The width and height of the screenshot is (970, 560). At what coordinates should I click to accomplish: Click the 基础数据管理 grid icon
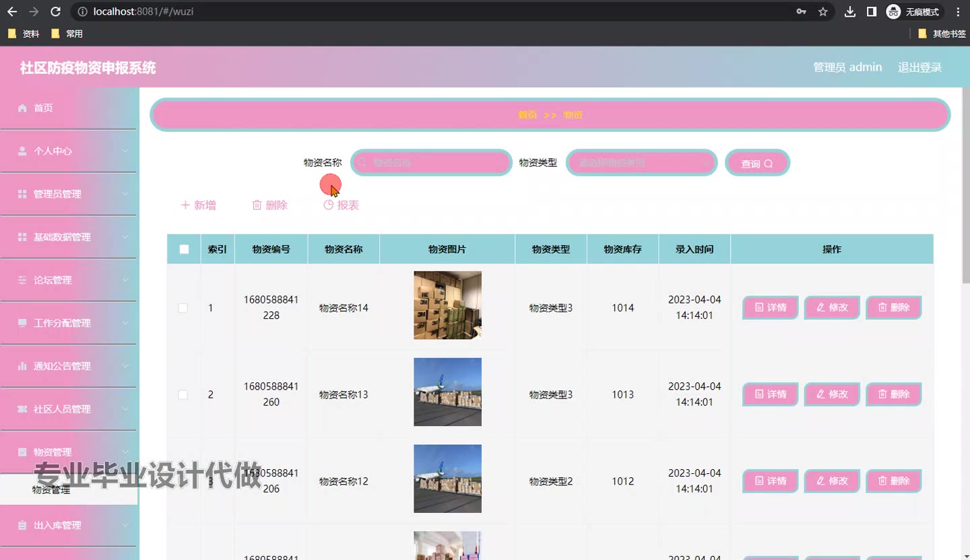click(22, 237)
